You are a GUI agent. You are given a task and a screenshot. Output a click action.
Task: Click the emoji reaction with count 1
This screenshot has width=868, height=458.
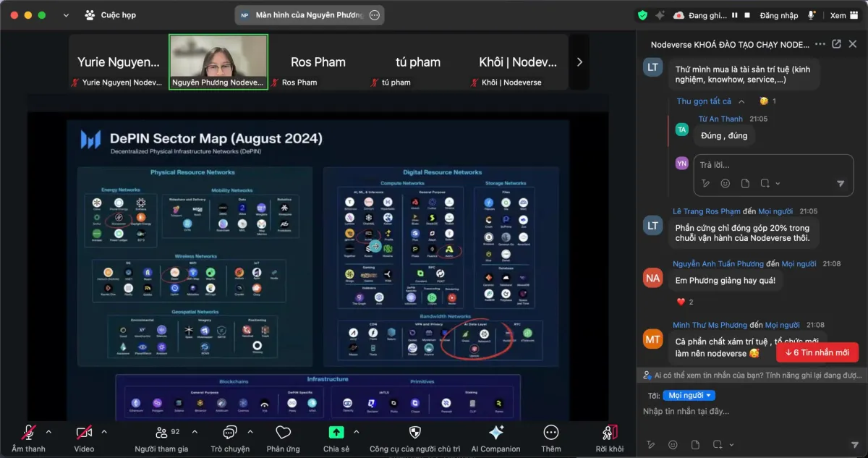tap(767, 101)
